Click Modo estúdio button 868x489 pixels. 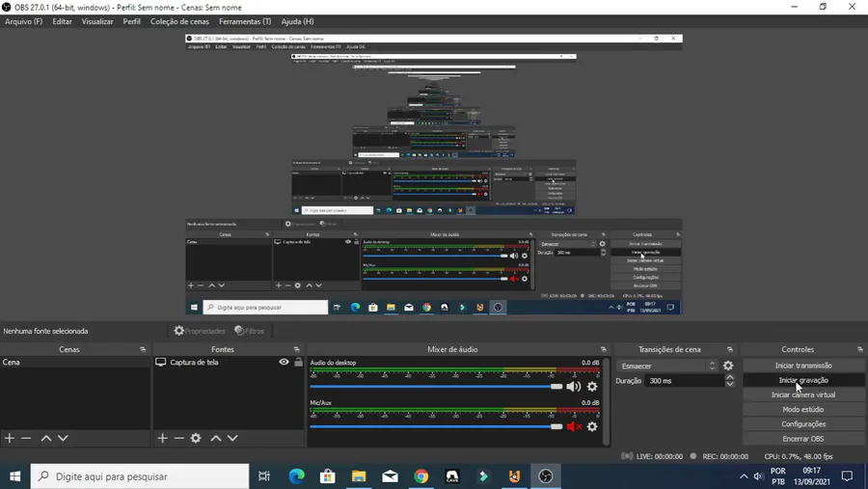pos(803,409)
